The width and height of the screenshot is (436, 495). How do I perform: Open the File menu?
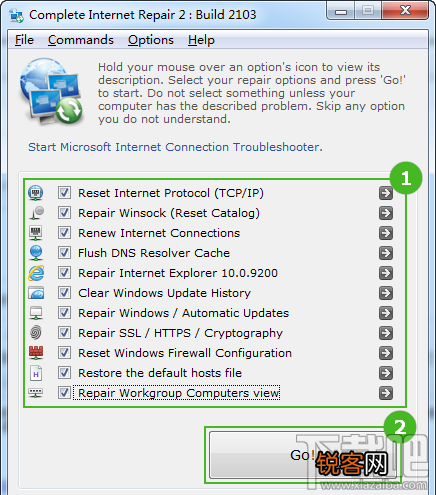click(x=24, y=40)
